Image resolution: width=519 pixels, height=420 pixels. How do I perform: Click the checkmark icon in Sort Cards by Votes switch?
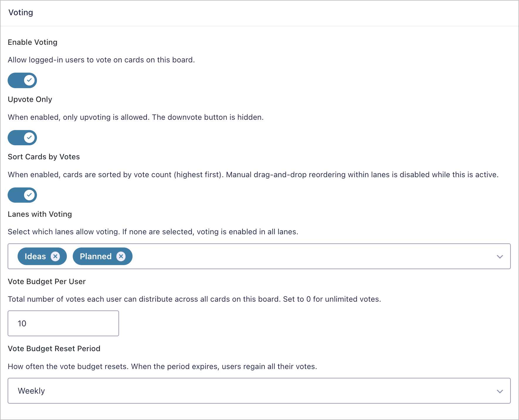(29, 195)
